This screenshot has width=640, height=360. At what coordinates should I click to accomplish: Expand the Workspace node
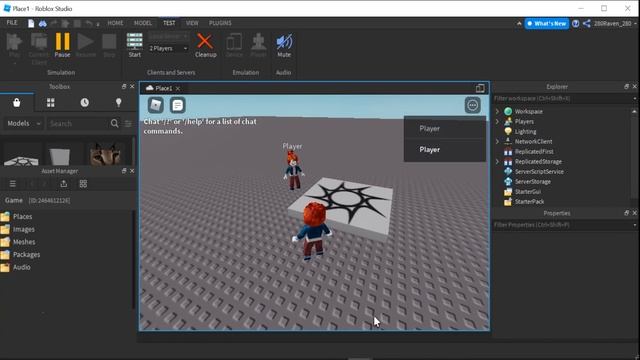click(497, 111)
